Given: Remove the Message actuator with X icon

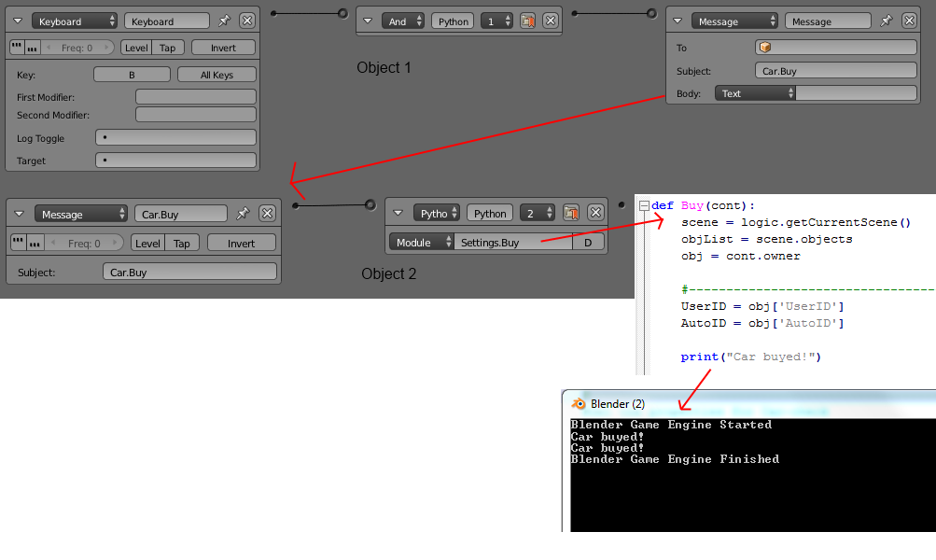Looking at the screenshot, I should [x=909, y=21].
